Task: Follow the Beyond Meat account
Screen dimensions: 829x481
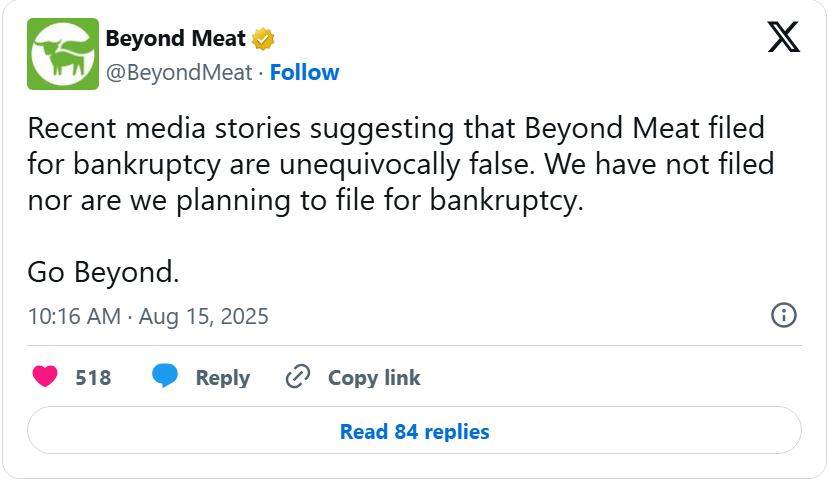Action: (x=304, y=73)
